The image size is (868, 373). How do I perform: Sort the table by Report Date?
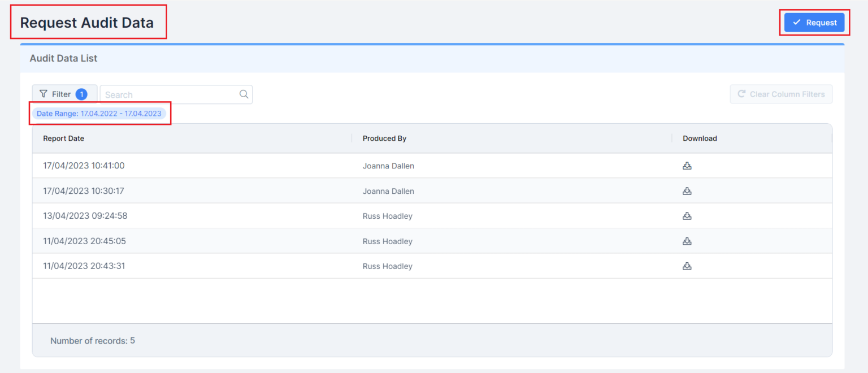(x=63, y=138)
